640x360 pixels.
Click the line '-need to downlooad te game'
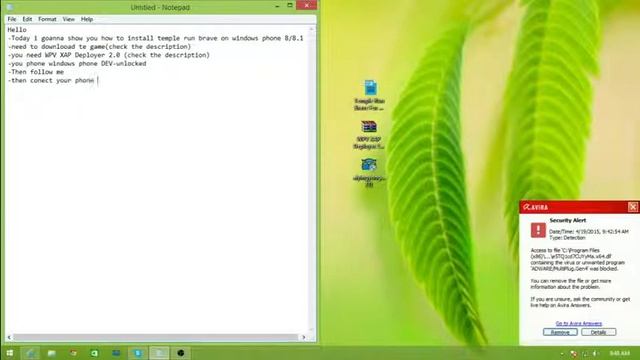(99, 47)
